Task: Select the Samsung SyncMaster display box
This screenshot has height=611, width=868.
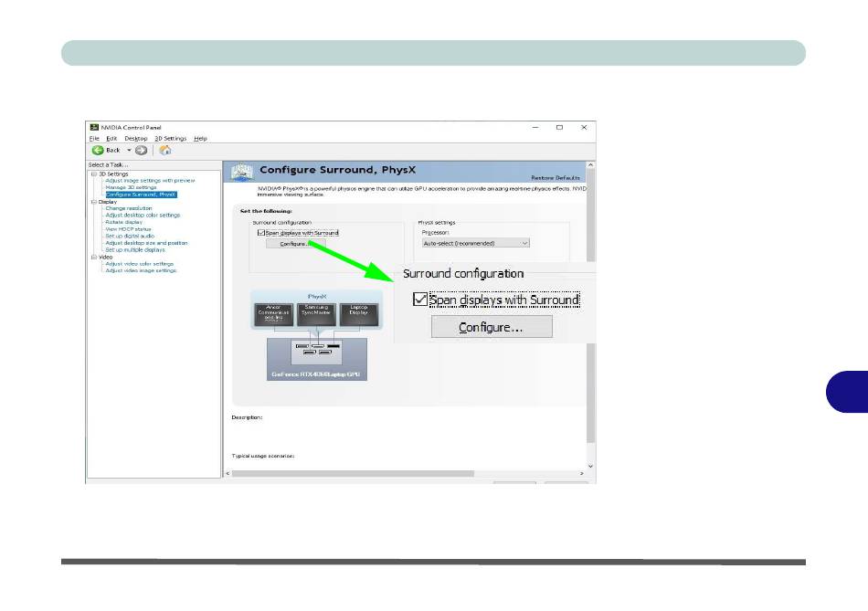Action: (316, 314)
